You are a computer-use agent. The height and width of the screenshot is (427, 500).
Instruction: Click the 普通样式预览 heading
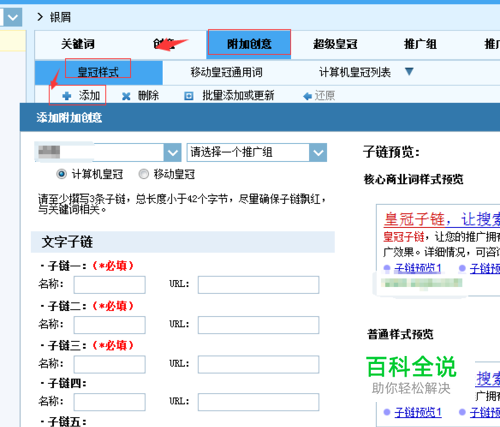400,334
